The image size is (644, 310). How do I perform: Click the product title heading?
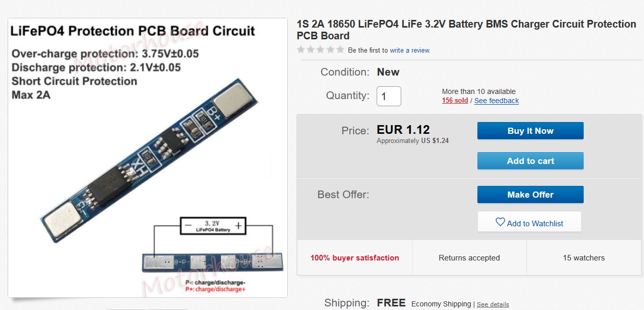(x=466, y=30)
